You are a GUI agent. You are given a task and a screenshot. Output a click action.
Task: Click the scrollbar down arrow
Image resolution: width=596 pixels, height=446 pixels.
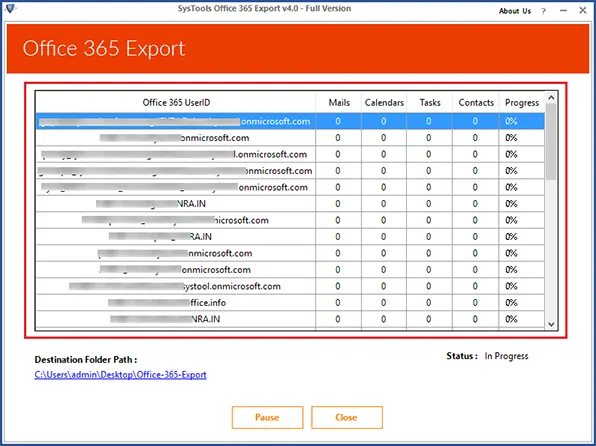(551, 324)
